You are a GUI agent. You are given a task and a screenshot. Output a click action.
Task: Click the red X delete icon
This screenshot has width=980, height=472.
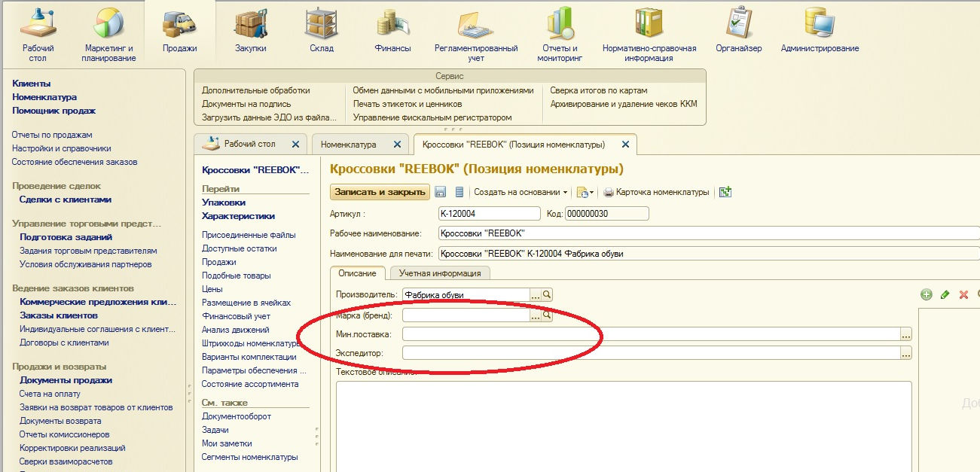[963, 294]
